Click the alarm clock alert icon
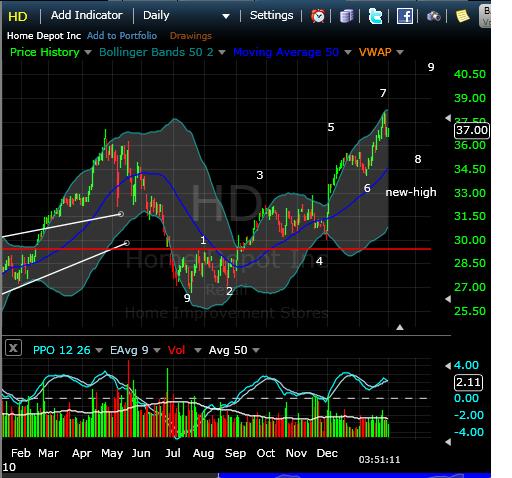Screen dimensions: 512x478 [318, 16]
